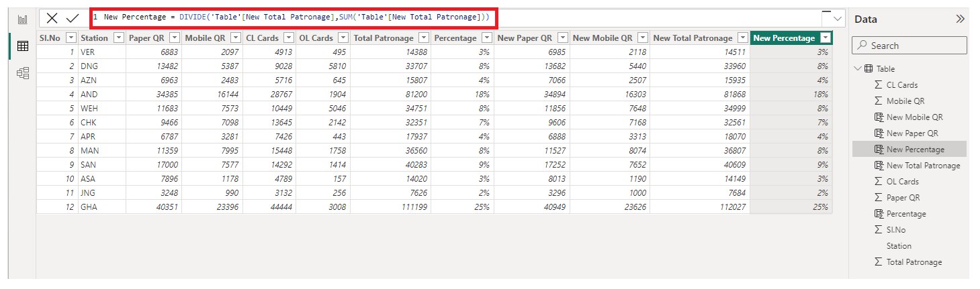The image size is (980, 289).
Task: Open Paper QR column filter dropdown
Action: coord(175,38)
